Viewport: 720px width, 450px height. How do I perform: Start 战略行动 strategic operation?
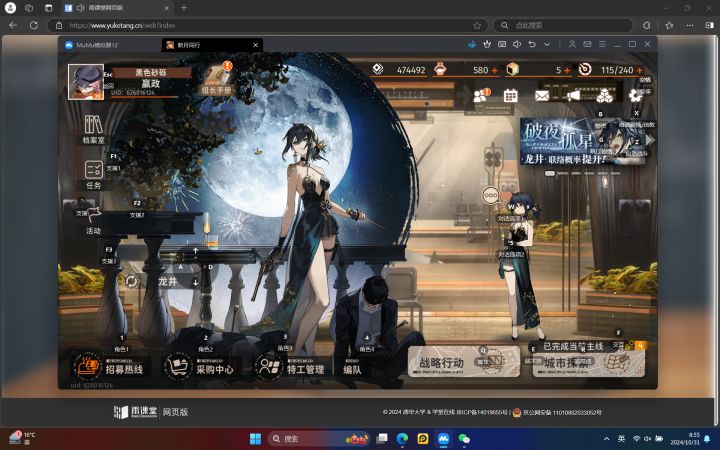464,361
